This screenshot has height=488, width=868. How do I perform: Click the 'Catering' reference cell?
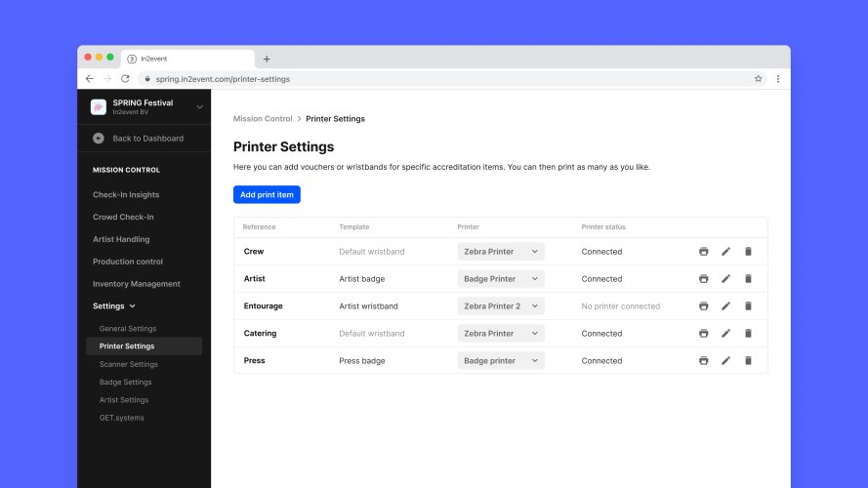(260, 333)
